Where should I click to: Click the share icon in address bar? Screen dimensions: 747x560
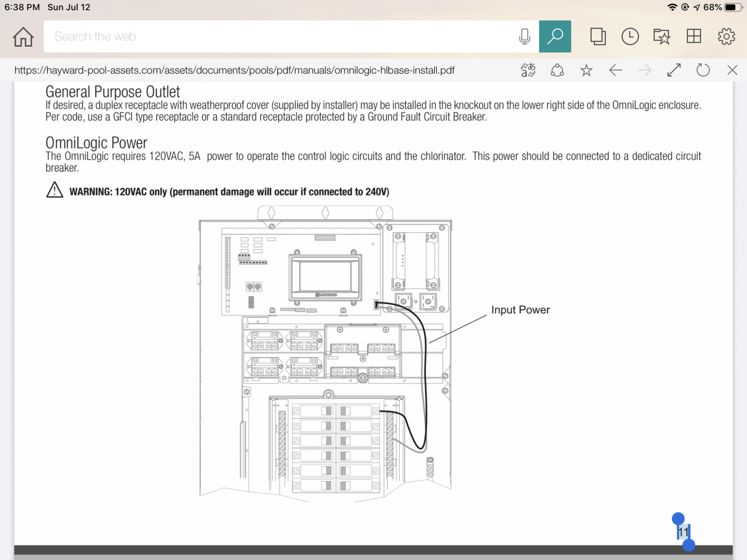[x=557, y=70]
